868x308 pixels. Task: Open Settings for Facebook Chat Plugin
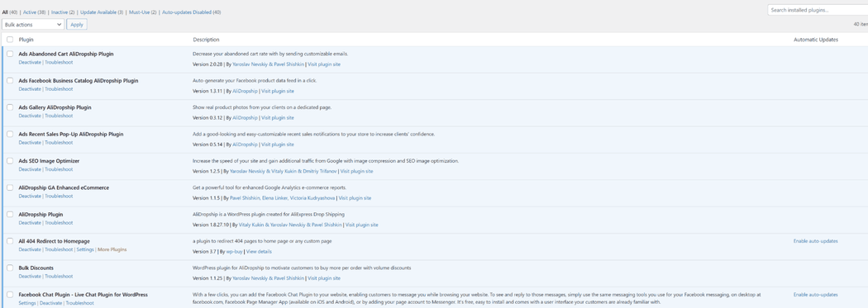click(x=27, y=304)
